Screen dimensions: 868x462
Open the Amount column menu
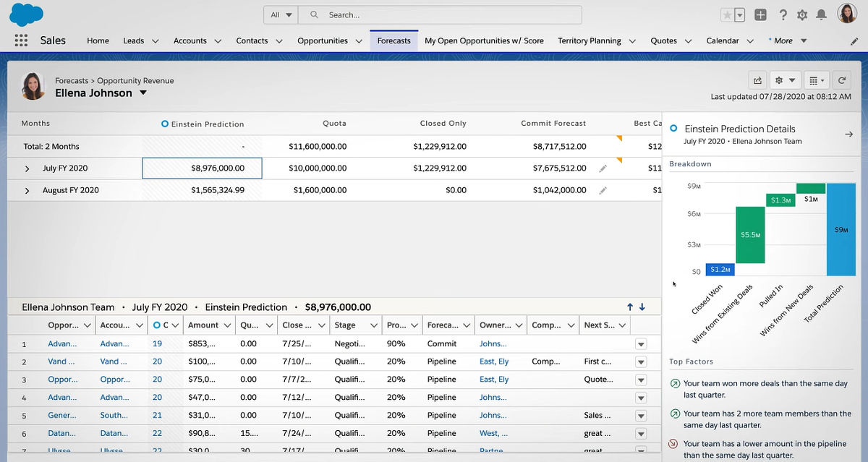click(228, 325)
